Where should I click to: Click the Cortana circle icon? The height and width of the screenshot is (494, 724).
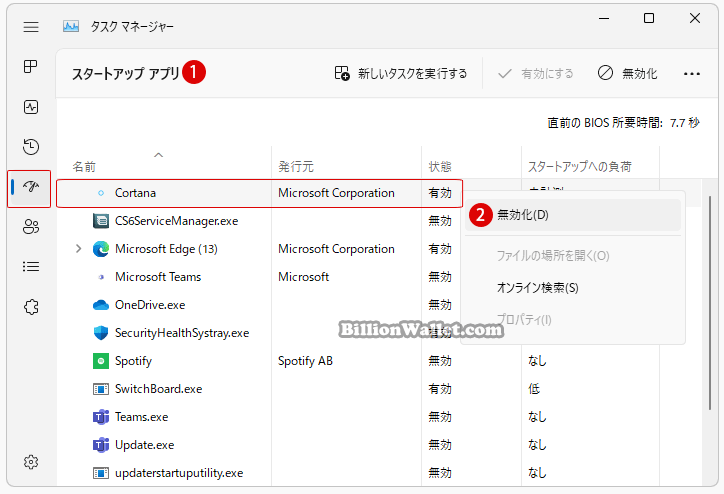101,193
